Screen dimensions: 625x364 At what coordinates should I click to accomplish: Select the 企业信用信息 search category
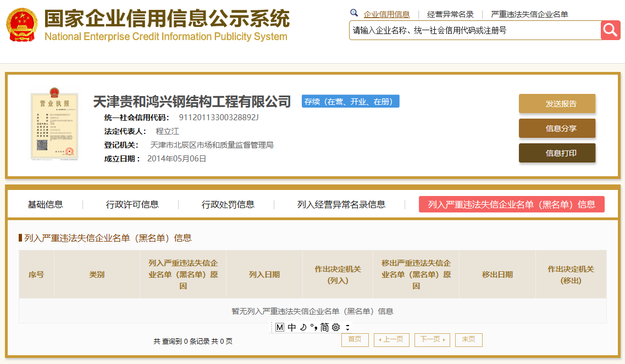click(386, 14)
